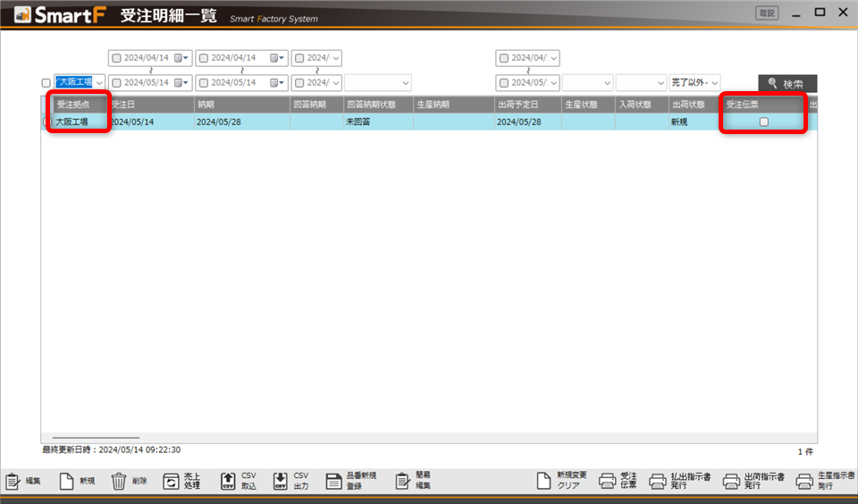Expand the 大阪工場 site dropdown
Viewport: 858px width, 504px height.
[98, 82]
